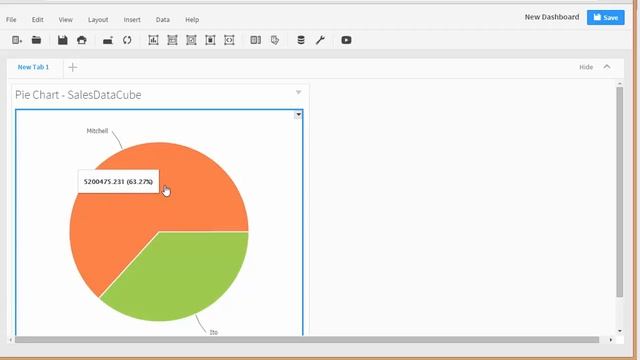Open the Insert menu

[132, 20]
